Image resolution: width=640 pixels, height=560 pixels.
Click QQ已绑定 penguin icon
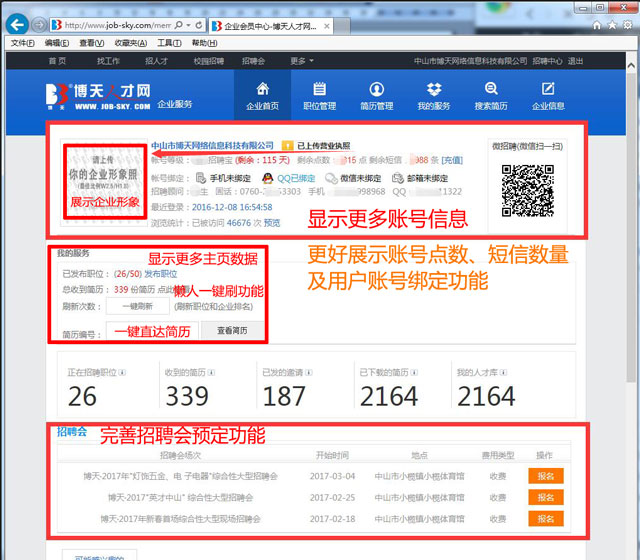[x=268, y=178]
